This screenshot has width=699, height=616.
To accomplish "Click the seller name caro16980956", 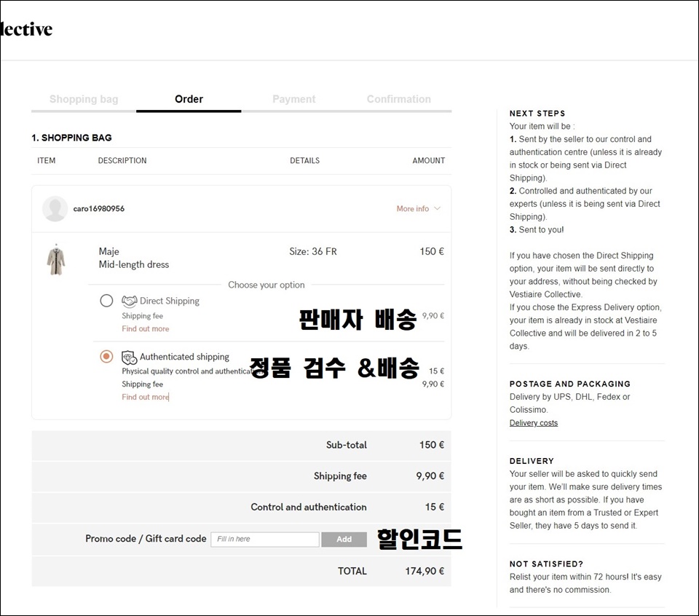I will click(x=99, y=208).
